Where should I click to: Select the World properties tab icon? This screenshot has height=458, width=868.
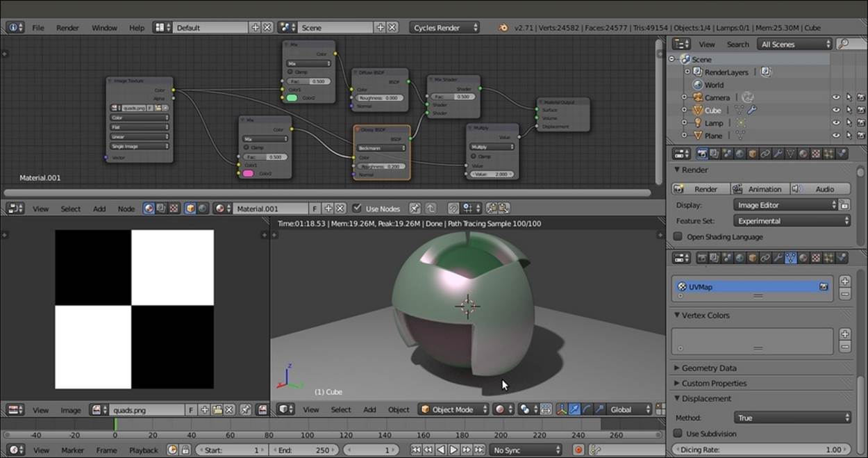pos(740,154)
